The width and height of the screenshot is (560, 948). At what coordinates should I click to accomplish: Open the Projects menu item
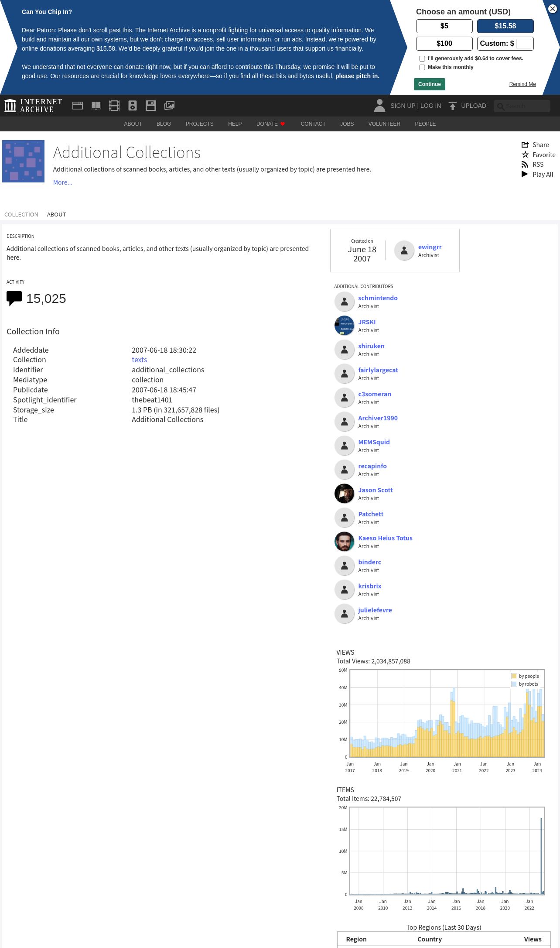[199, 124]
